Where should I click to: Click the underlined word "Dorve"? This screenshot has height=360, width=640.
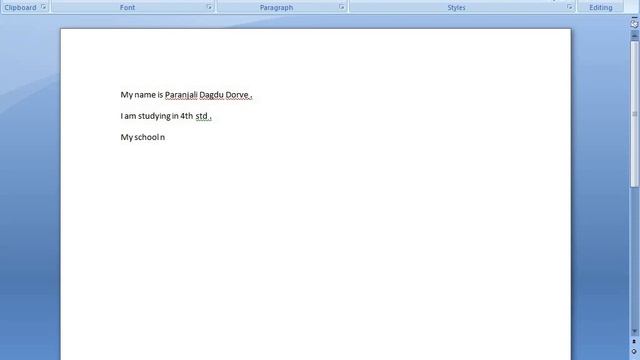click(x=237, y=95)
